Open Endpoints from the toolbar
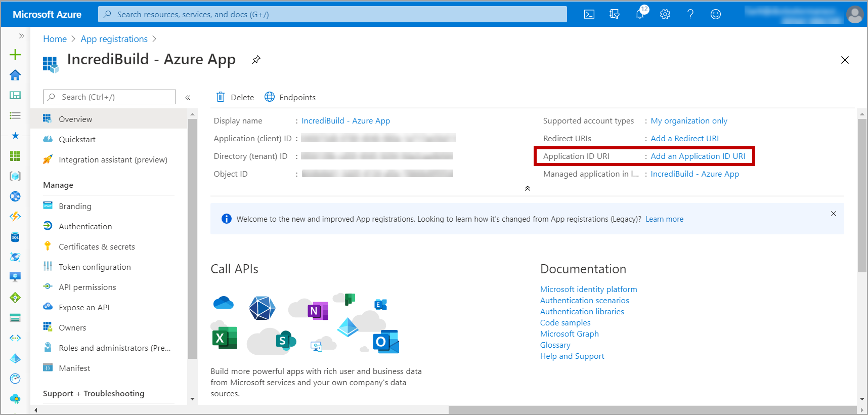 coord(290,97)
